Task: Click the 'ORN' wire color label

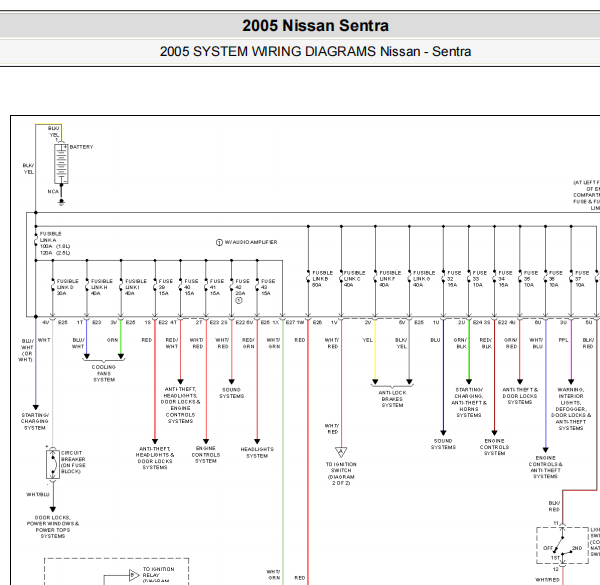Action: click(x=112, y=340)
